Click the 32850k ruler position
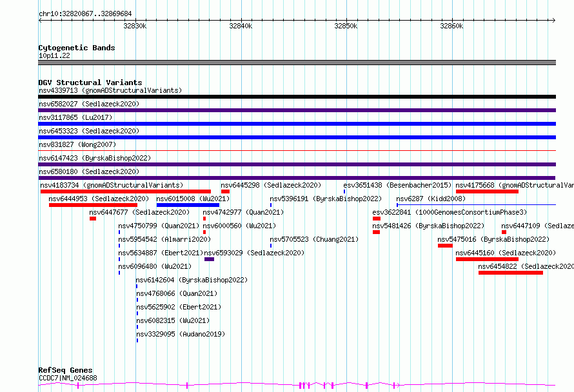The height and width of the screenshot is (392, 574). 346,26
